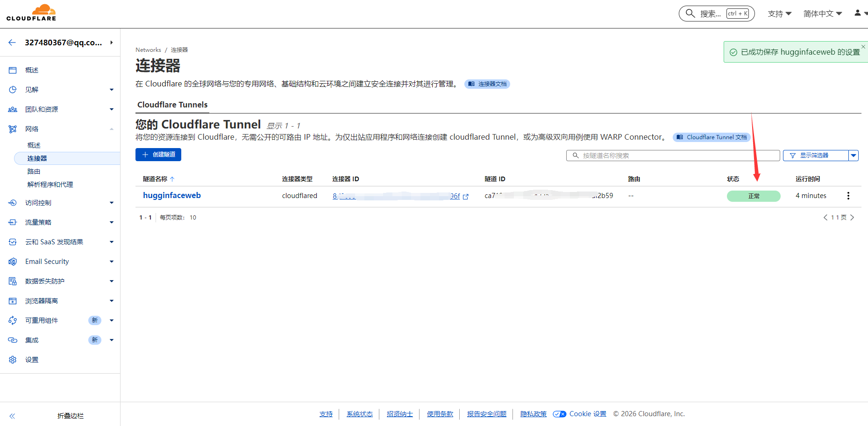Switch to Cloudflare Tunnels tab
Screen dimensions: 868x426
click(172, 105)
